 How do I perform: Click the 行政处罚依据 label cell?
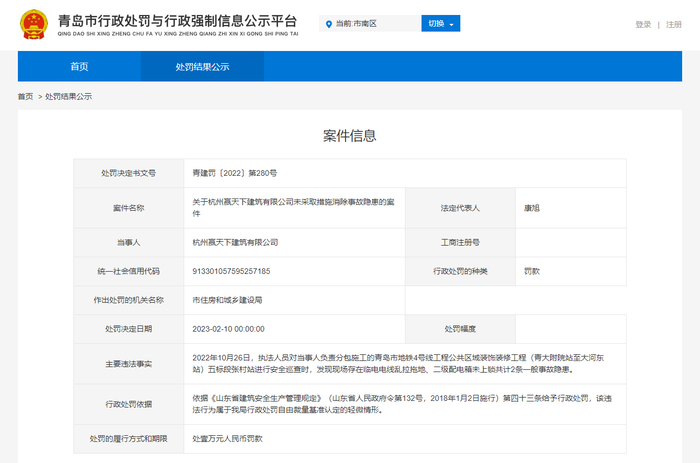click(x=129, y=405)
